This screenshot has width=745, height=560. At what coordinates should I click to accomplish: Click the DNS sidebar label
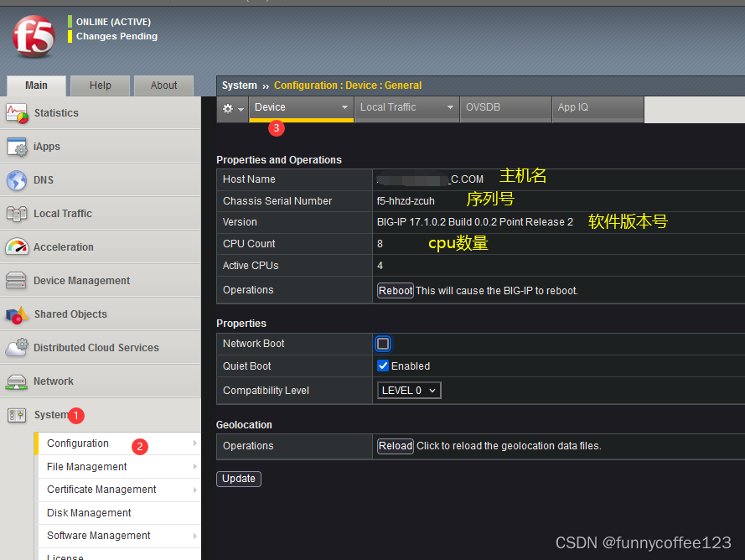tap(44, 180)
